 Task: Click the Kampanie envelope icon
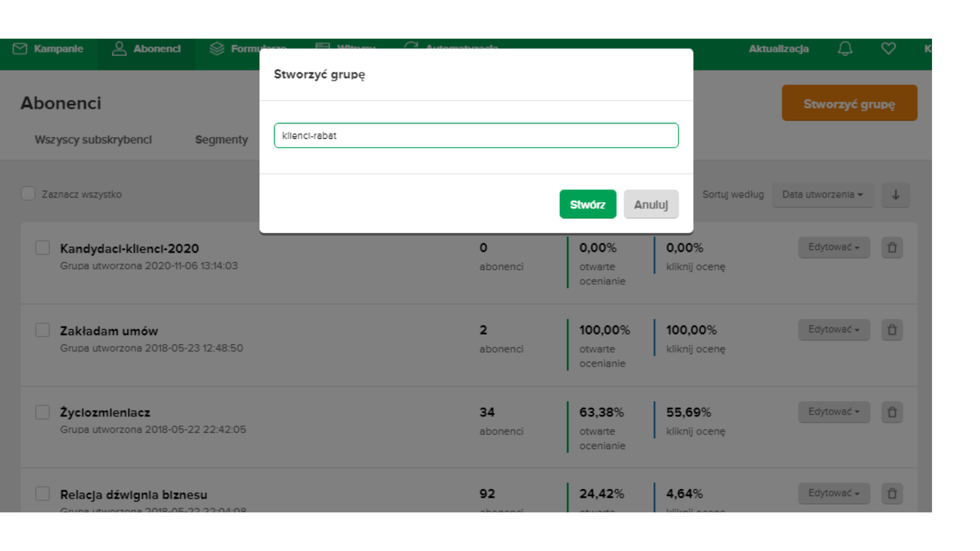click(20, 49)
